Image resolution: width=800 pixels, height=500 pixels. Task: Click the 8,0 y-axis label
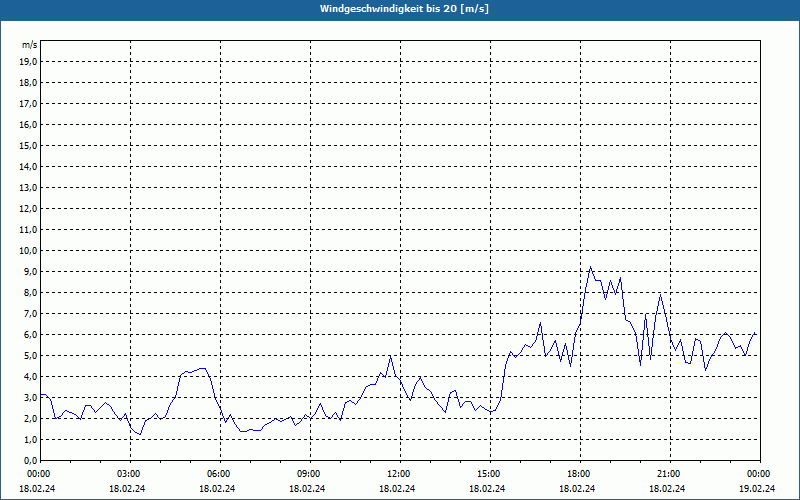[x=30, y=292]
